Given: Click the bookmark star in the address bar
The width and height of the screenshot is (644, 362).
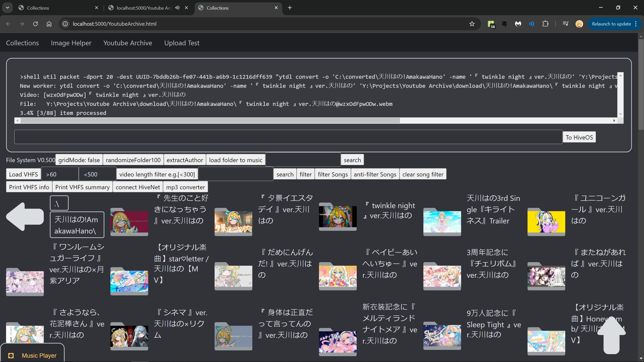Looking at the screenshot, I should [x=472, y=24].
